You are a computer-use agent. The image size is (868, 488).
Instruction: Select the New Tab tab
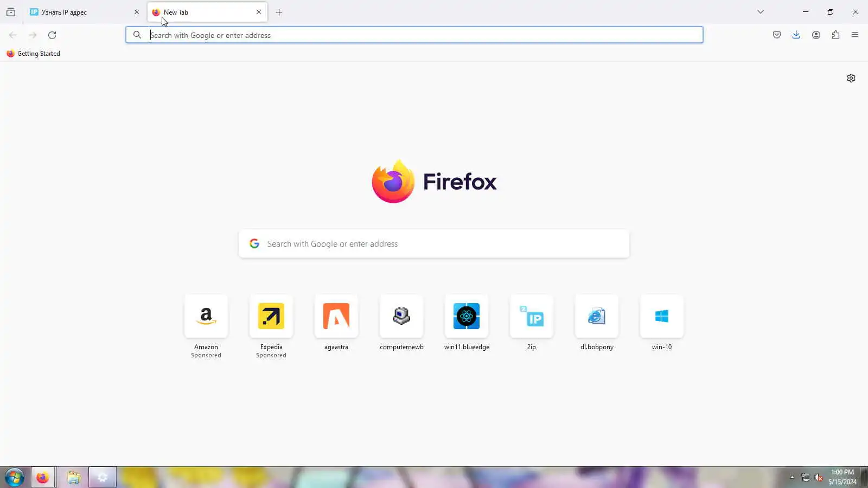[x=207, y=12]
